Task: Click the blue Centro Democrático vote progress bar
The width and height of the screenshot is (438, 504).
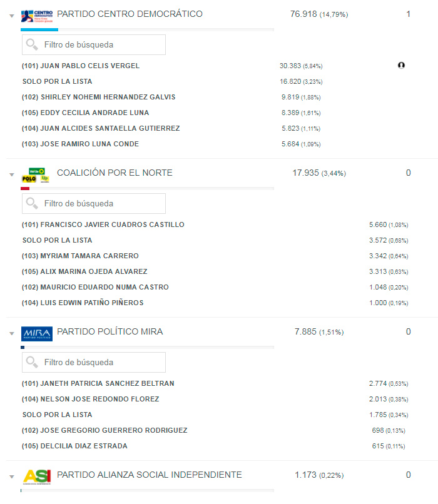Action: 39,29
